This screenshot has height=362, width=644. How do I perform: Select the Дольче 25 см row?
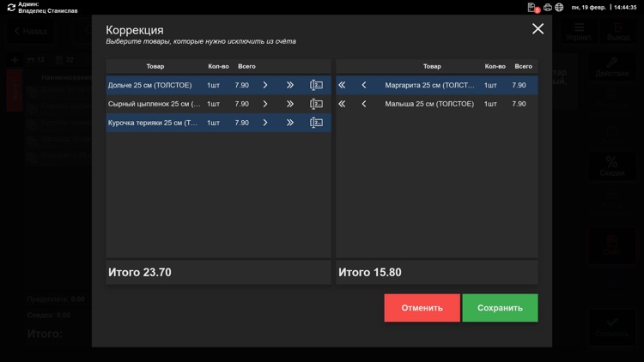click(x=218, y=85)
